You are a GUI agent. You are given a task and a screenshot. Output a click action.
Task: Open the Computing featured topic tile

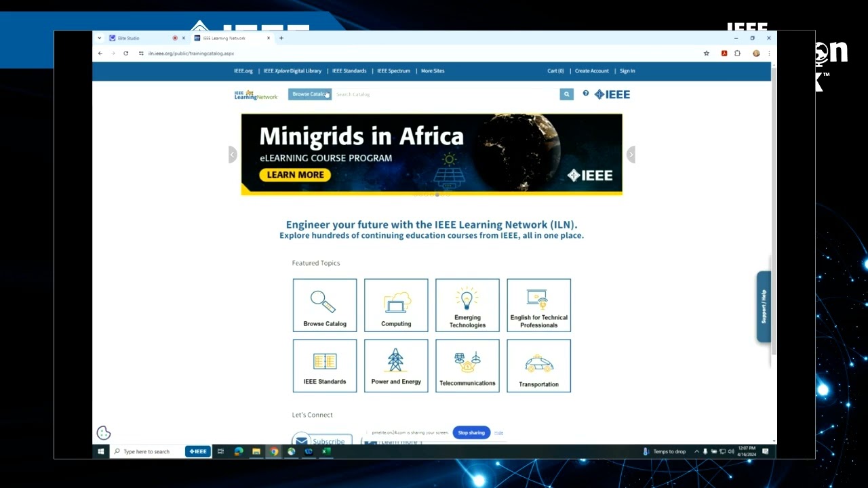tap(396, 305)
